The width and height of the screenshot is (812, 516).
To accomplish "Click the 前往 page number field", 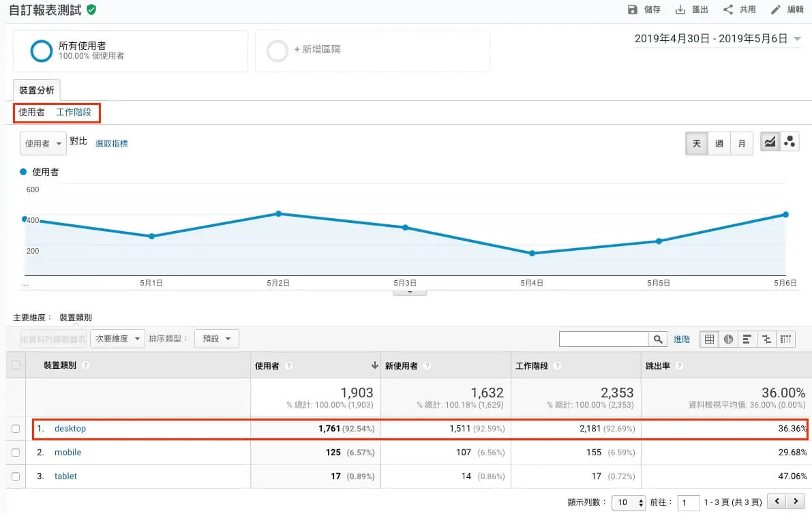I will (x=688, y=502).
